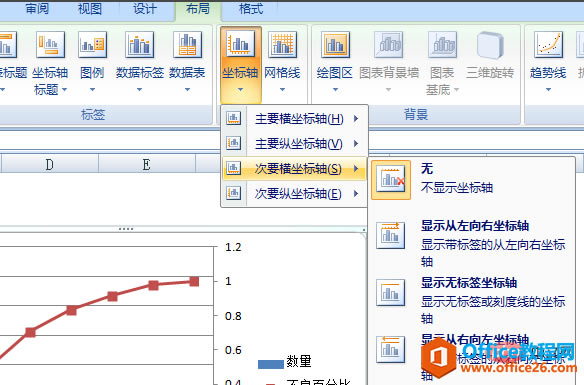Select column E header
This screenshot has width=584, height=385.
click(x=147, y=164)
